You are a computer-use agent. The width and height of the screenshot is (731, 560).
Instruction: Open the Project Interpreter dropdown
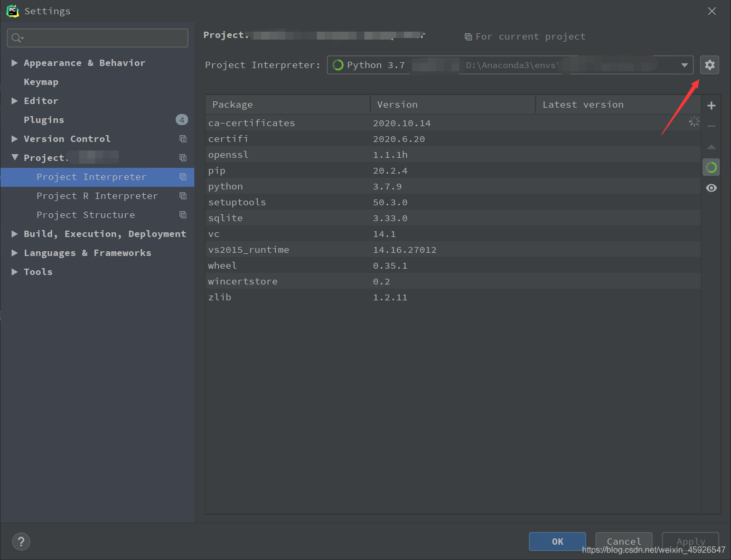510,65
